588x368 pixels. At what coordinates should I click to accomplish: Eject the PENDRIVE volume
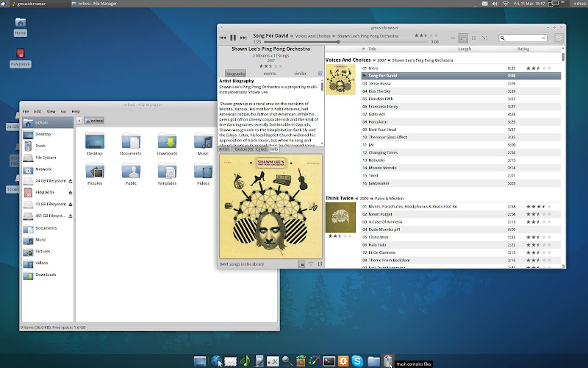pos(71,192)
